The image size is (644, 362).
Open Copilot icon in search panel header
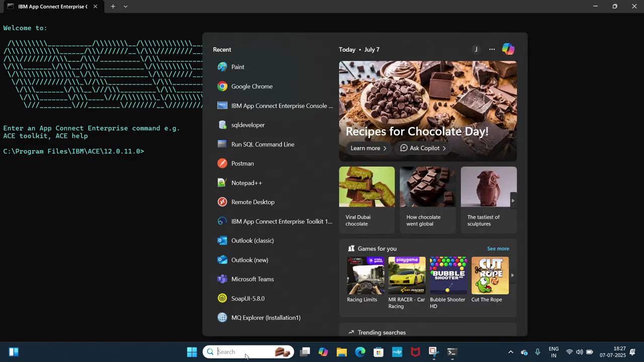tap(508, 49)
